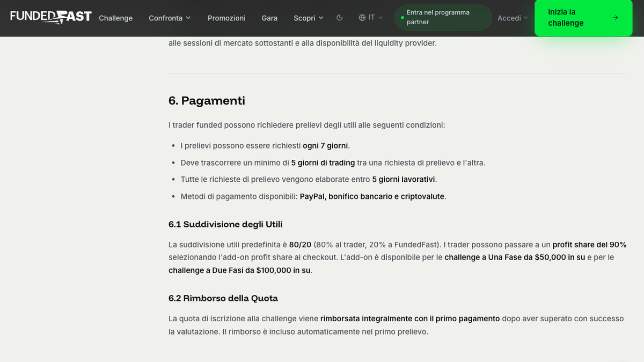Go to the Challenge page
Image resolution: width=644 pixels, height=362 pixels.
click(x=115, y=18)
